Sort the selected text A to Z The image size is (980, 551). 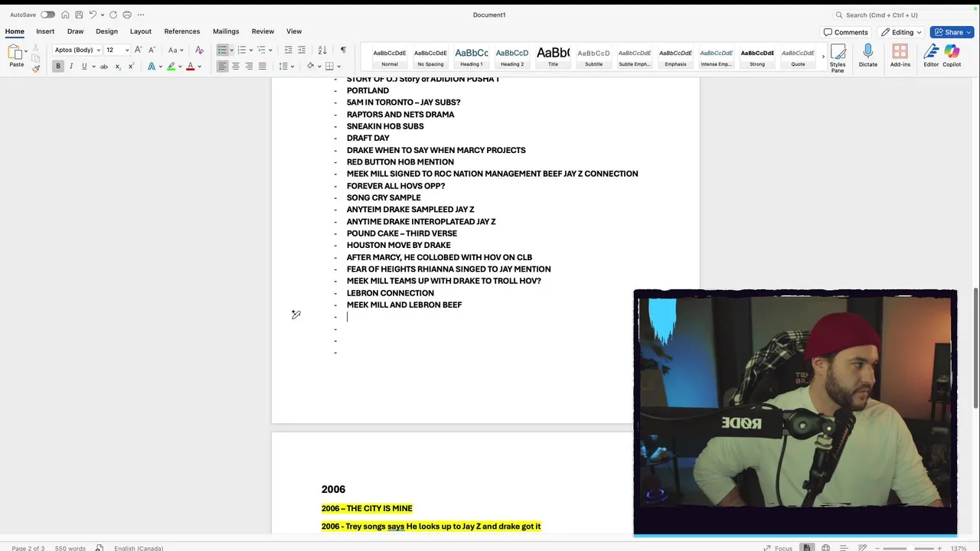click(x=322, y=50)
